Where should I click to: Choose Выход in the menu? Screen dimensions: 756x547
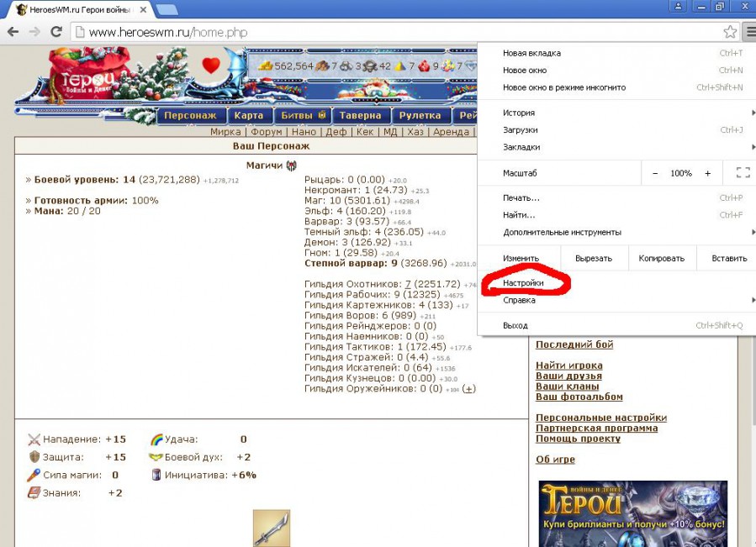pyautogui.click(x=616, y=326)
